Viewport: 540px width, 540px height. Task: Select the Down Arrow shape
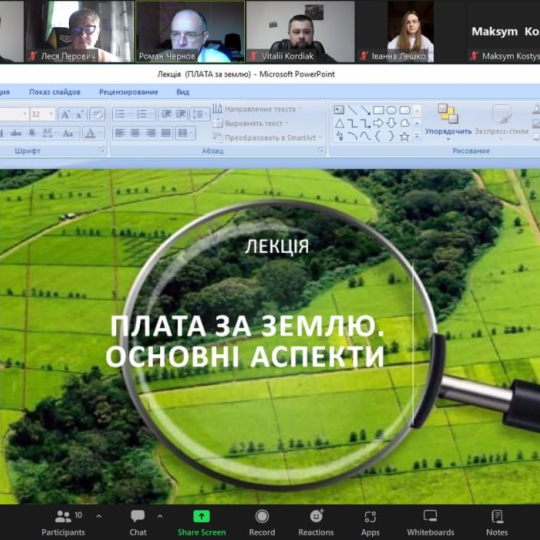pyautogui.click(x=392, y=123)
